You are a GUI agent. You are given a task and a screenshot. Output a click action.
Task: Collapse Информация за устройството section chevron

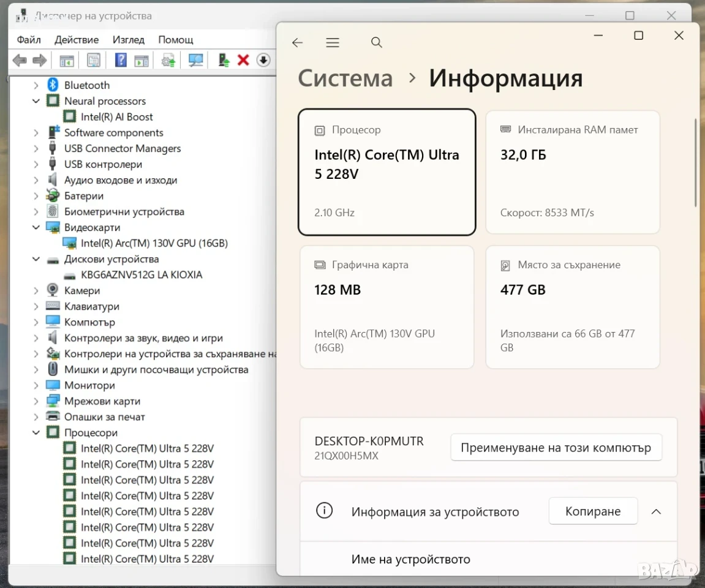coord(656,511)
